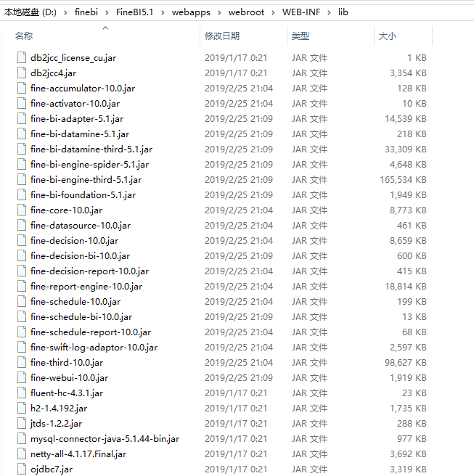This screenshot has height=476, width=474.
Task: Click the h2-1.4.192.jar file icon
Action: click(x=22, y=408)
